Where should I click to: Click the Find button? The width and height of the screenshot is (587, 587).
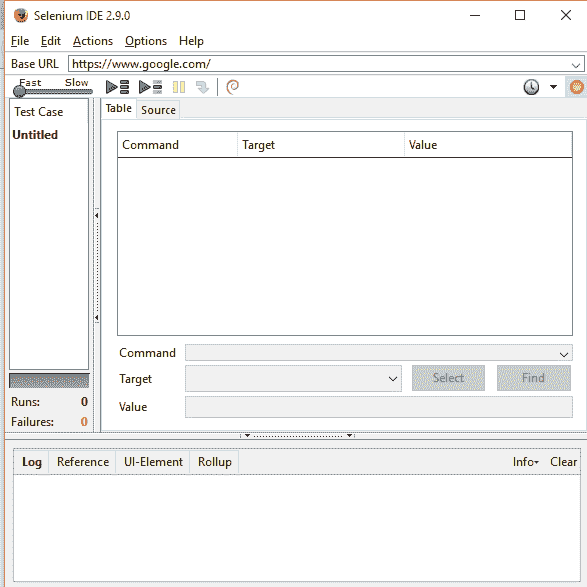[533, 378]
